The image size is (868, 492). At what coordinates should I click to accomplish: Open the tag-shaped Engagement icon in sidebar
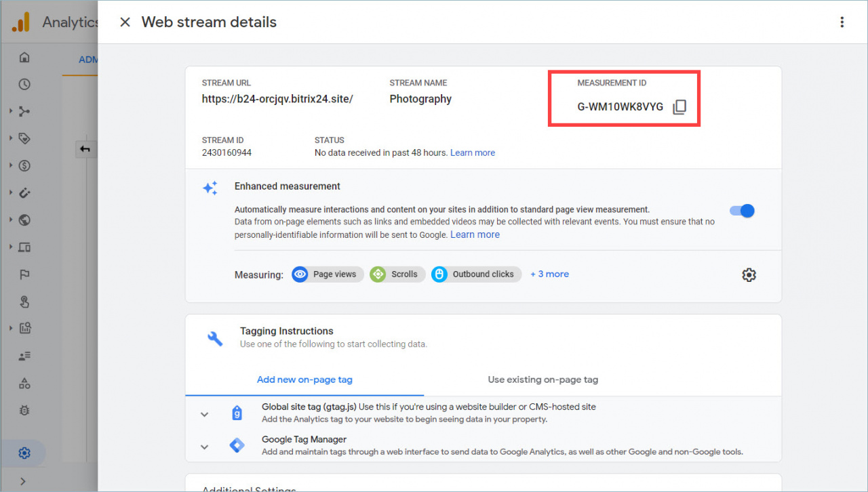[x=24, y=139]
